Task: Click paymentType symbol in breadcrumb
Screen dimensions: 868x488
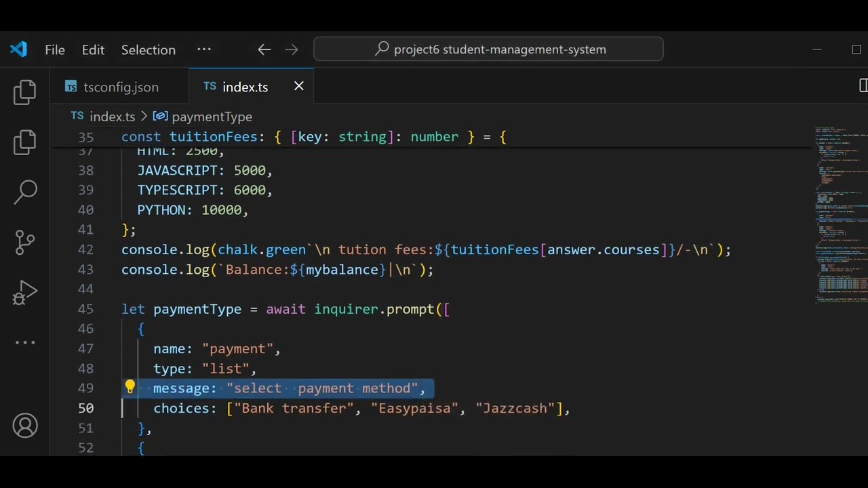Action: pyautogui.click(x=212, y=117)
